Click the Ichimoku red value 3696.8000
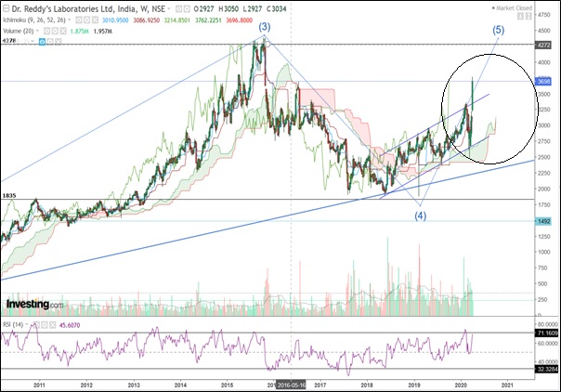Viewport: 561px width, 392px height. (239, 20)
